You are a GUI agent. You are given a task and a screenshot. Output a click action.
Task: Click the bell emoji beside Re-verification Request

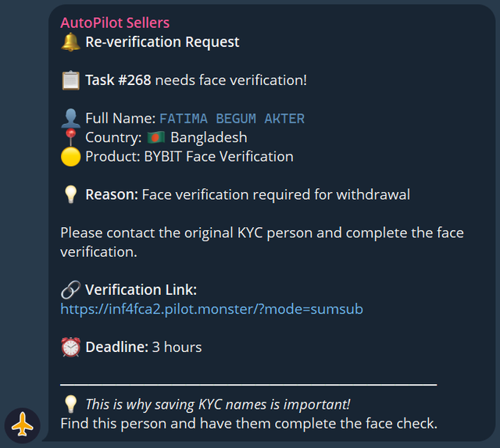[70, 42]
